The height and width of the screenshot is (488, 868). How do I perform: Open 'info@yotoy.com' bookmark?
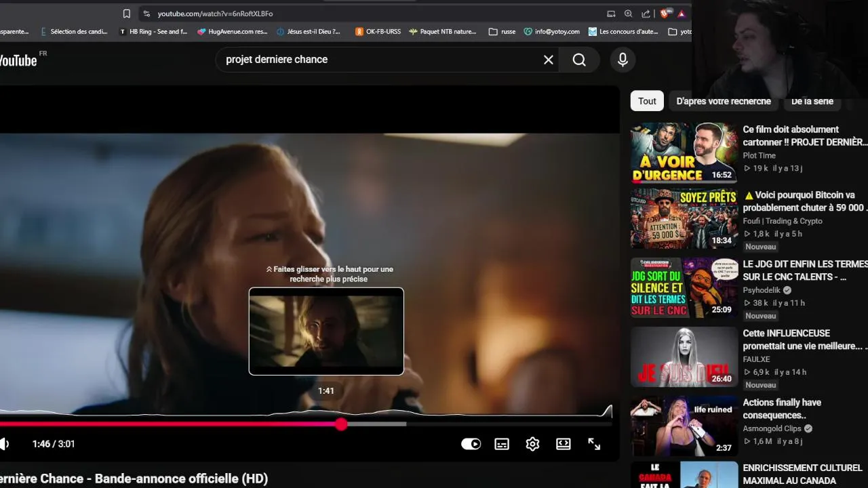[x=552, y=32]
